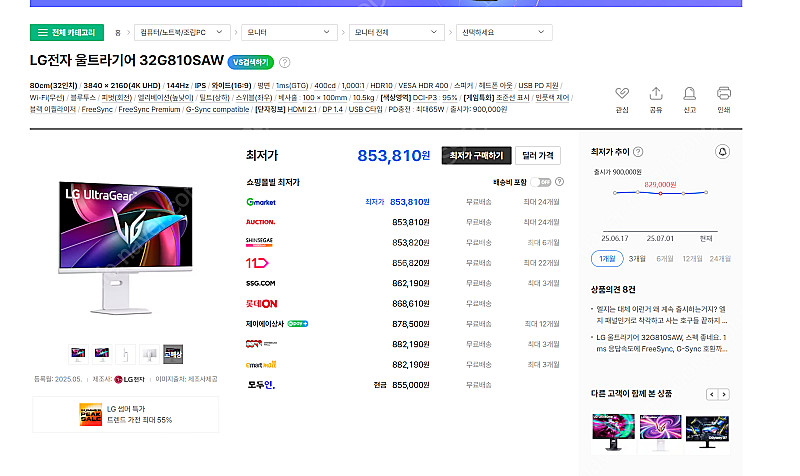This screenshot has height=476, width=800.
Task: Click the price alert bell icon
Action: (x=723, y=152)
